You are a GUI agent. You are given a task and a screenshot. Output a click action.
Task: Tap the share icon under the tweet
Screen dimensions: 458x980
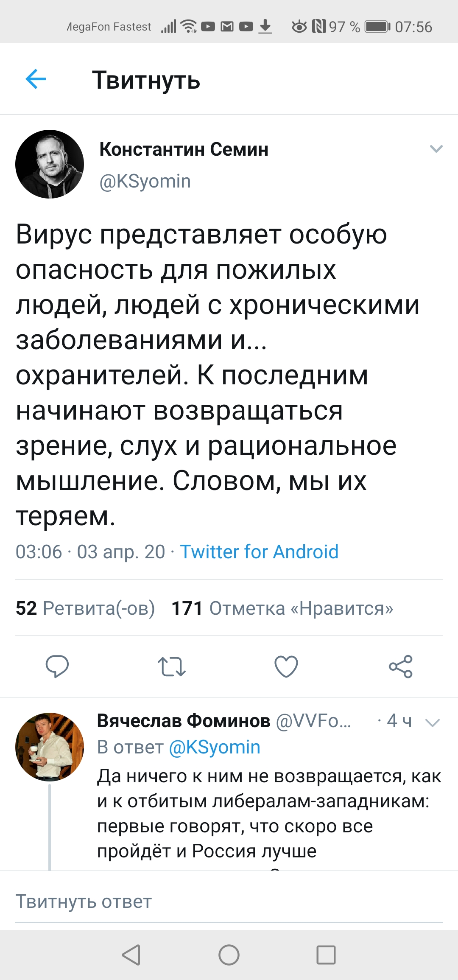[x=401, y=666]
